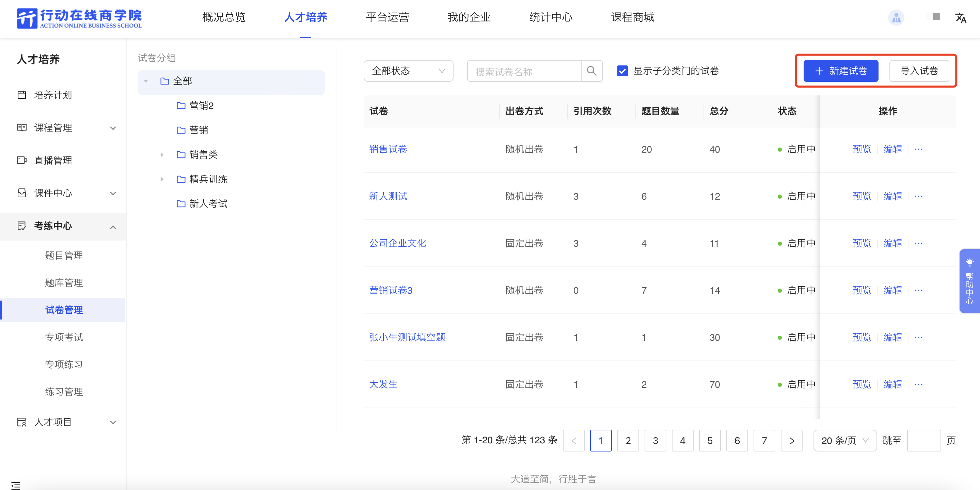Open more actions for 新人测试 row
The height and width of the screenshot is (490, 980).
click(x=918, y=196)
